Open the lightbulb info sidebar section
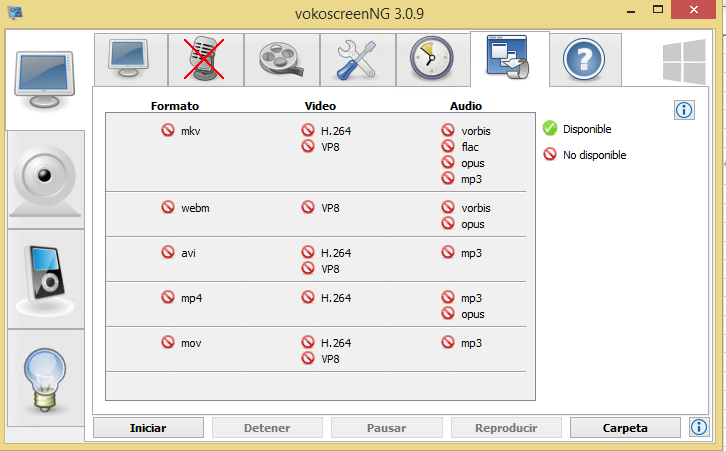The height and width of the screenshot is (451, 726). tap(45, 378)
